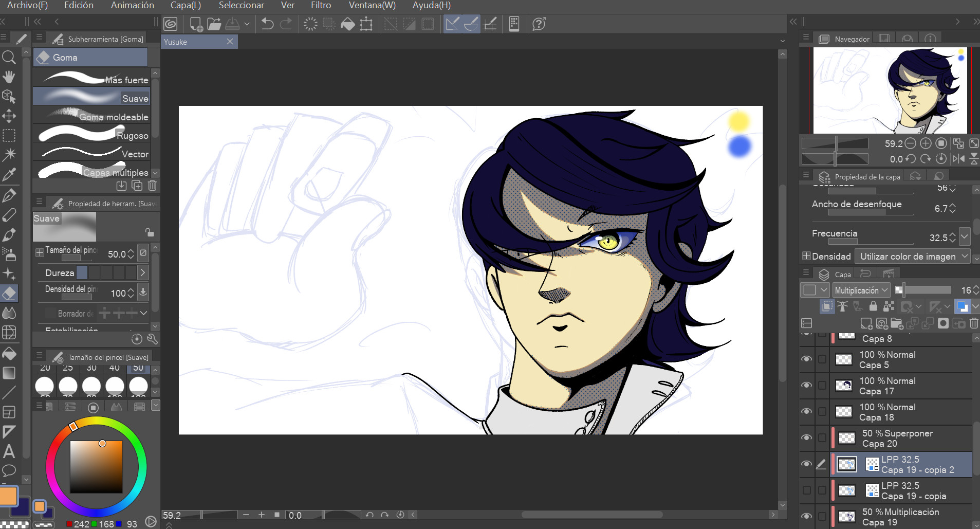Open help from the question mark icon
This screenshot has width=980, height=529.
539,24
